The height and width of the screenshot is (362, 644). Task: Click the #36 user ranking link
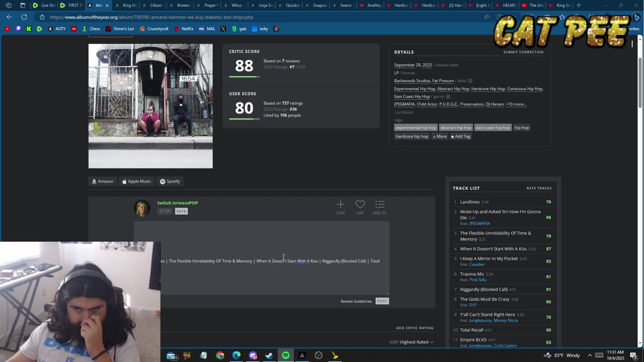[x=293, y=109]
